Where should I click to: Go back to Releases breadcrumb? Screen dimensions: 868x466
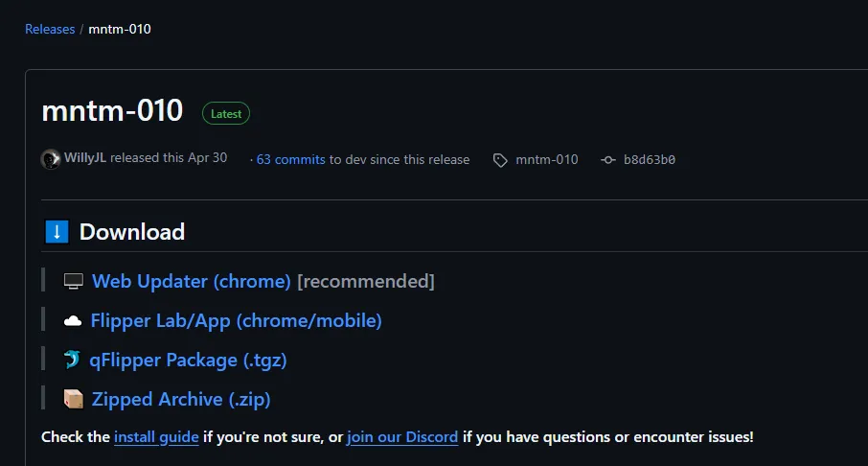(x=50, y=29)
